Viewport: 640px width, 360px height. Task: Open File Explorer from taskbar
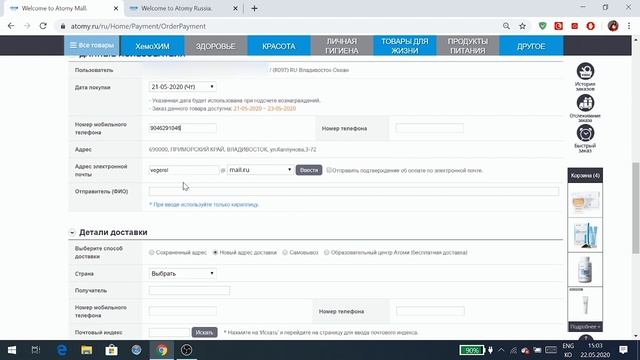click(87, 350)
